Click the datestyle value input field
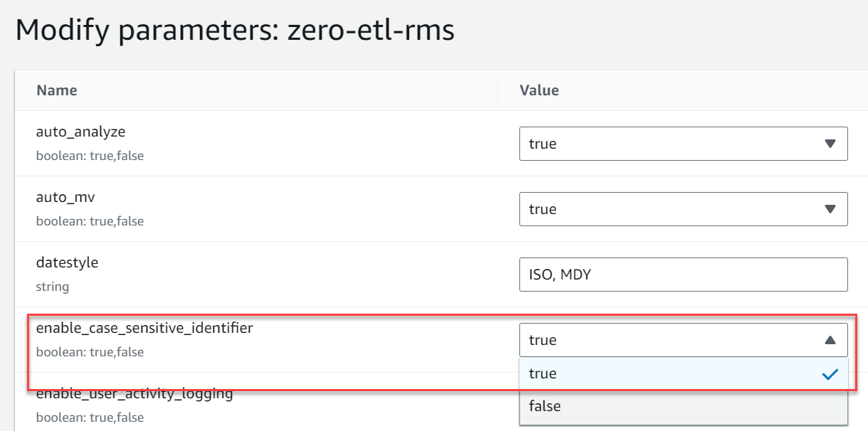The image size is (868, 431). (x=683, y=274)
